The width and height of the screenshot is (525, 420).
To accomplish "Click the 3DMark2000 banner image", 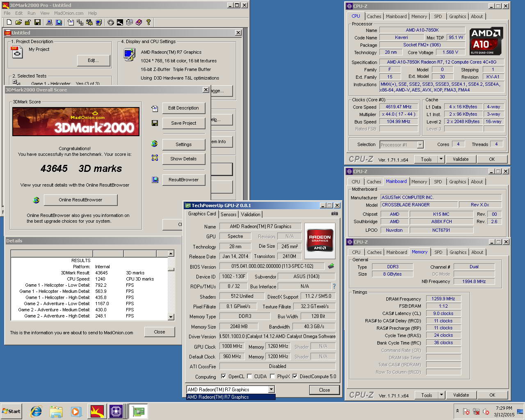I will click(76, 121).
